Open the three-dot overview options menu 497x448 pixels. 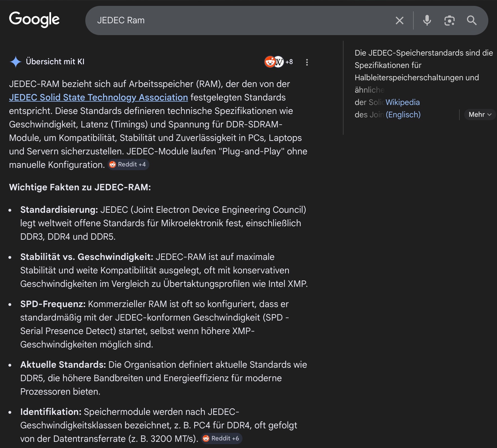pos(307,62)
